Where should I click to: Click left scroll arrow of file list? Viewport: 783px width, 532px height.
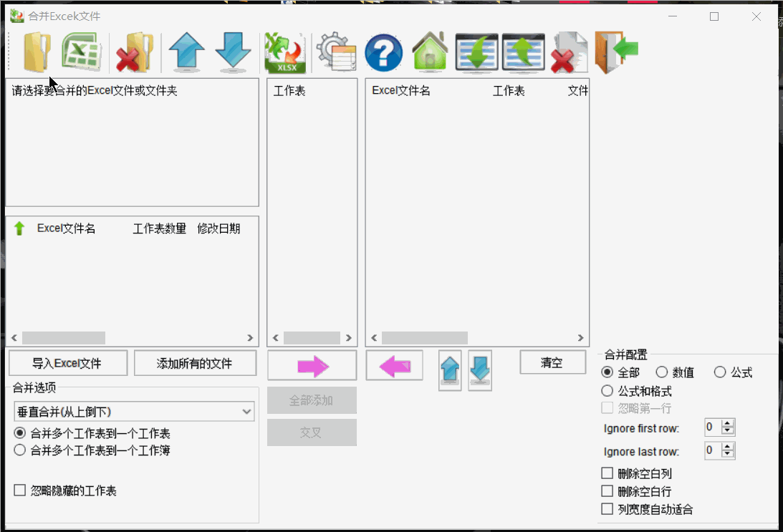[14, 338]
